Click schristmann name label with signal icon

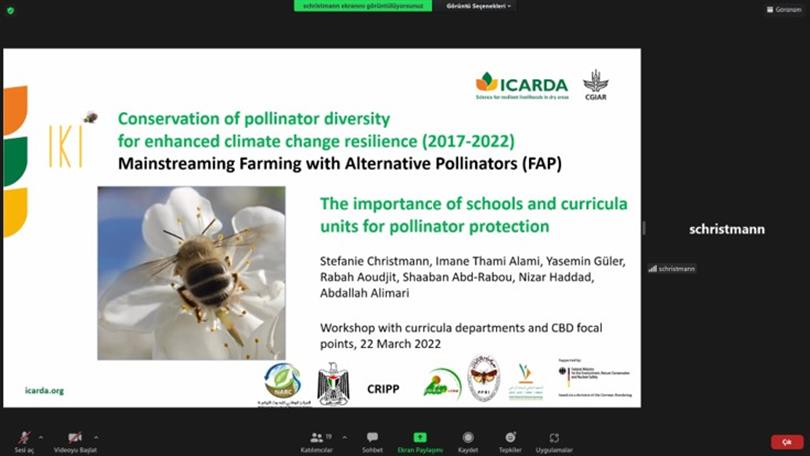point(672,268)
